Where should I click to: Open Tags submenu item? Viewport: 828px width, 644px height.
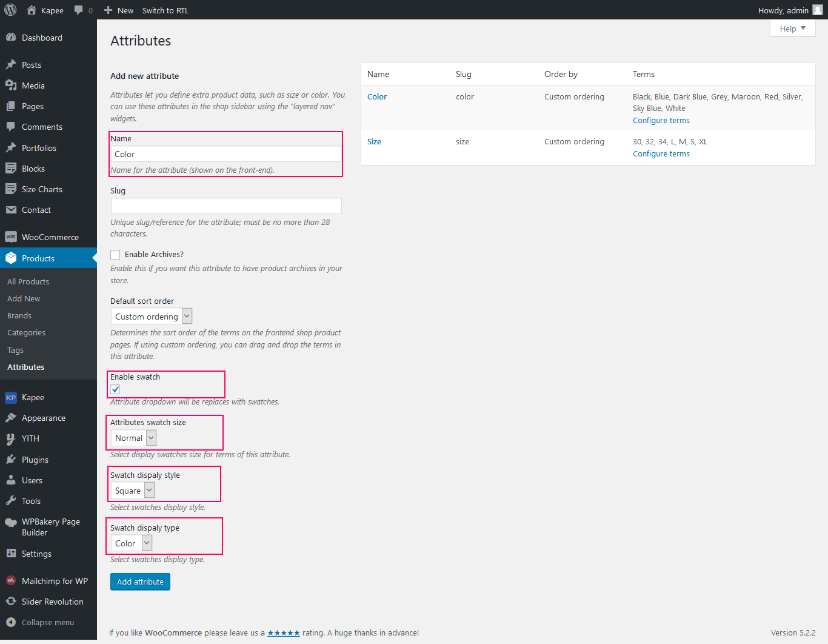click(15, 350)
